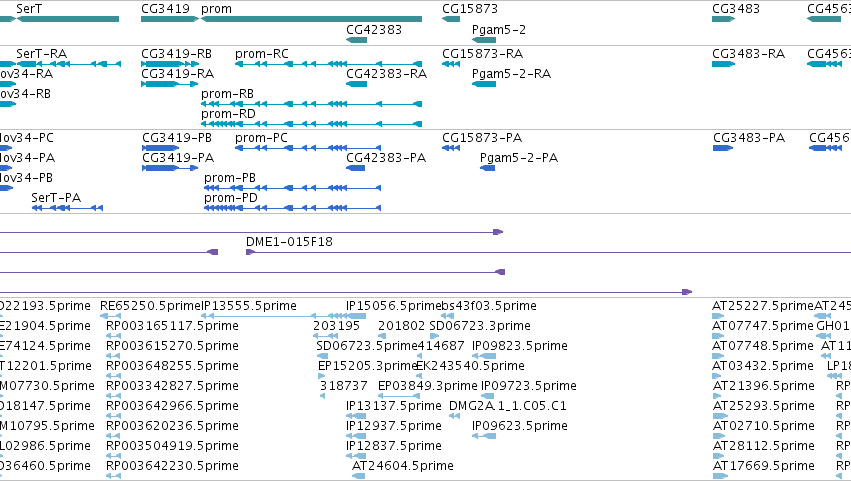Select the SerT gene glyph
The height and width of the screenshot is (481, 851).
coord(68,19)
